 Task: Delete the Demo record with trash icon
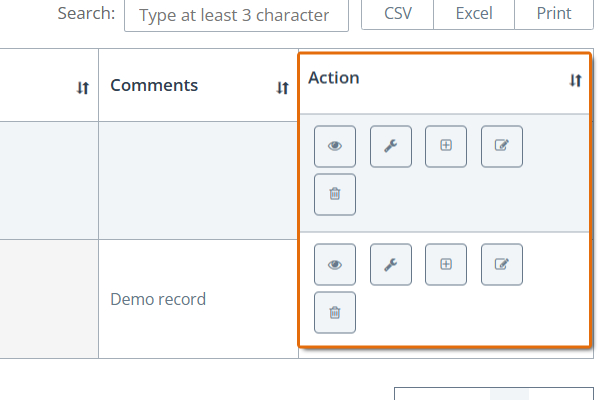click(335, 313)
